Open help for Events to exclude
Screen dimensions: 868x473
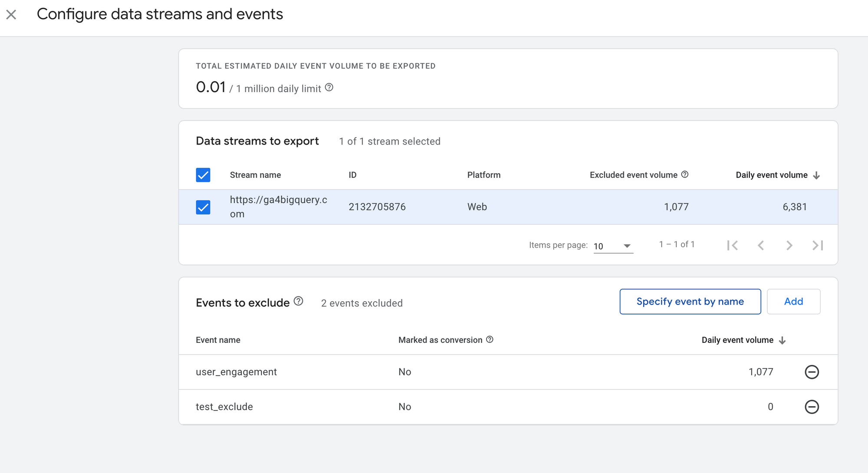(299, 301)
